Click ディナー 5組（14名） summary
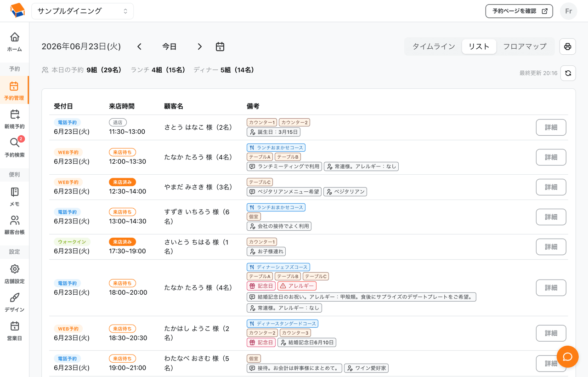The image size is (588, 377). pos(224,70)
